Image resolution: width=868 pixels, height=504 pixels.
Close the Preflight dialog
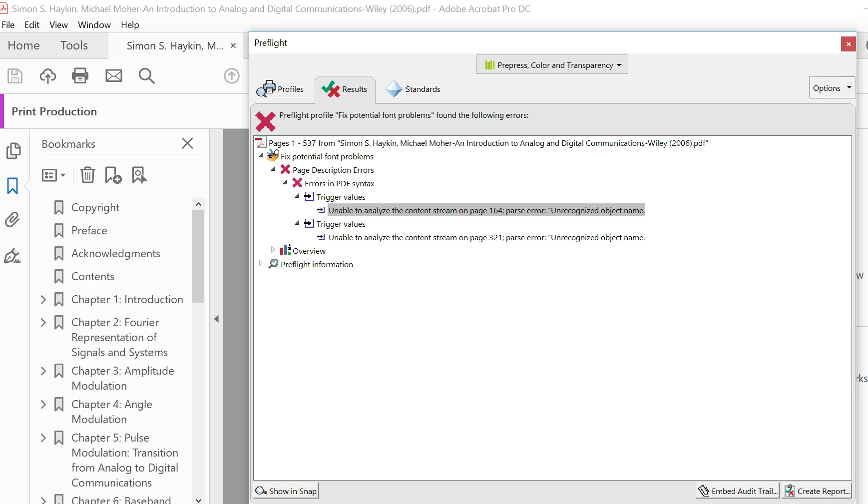[x=848, y=44]
